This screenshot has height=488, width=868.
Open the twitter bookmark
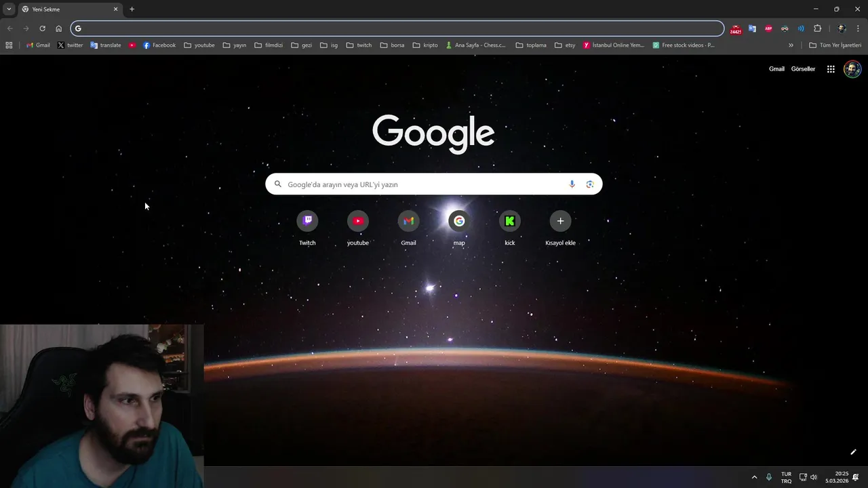70,45
